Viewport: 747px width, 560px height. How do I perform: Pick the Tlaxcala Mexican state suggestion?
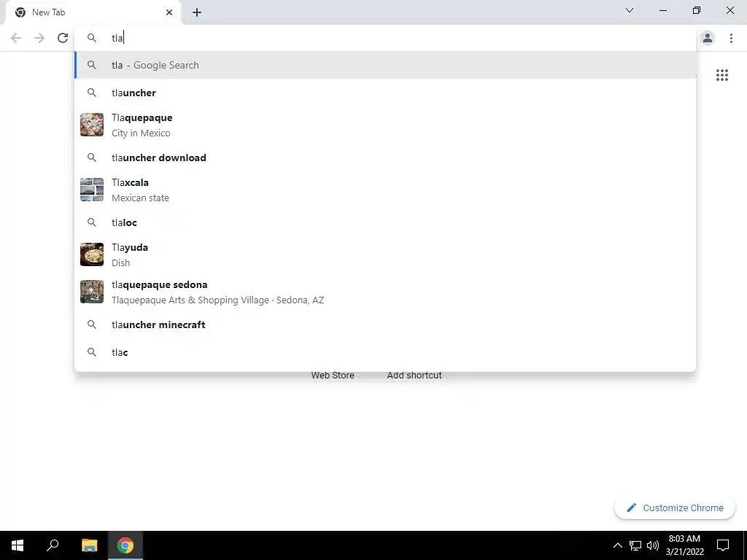(385, 190)
